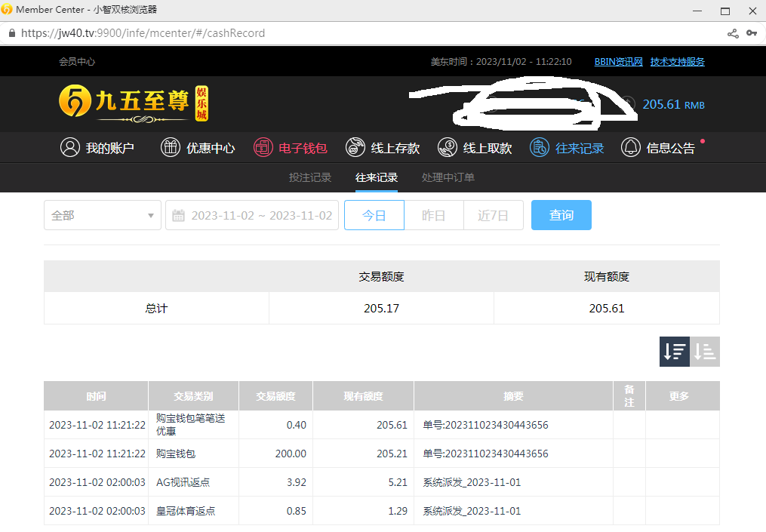Viewport: 766px width, 532px height.
Task: Select the Today (今日) range option
Action: pyautogui.click(x=374, y=215)
